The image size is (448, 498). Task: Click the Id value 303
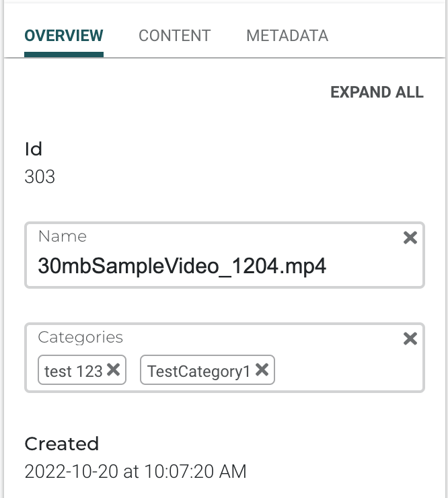(40, 177)
